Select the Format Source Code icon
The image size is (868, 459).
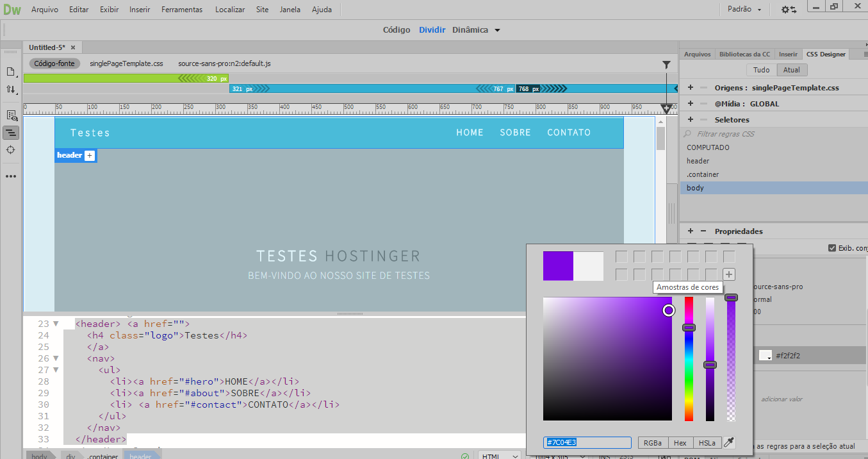[x=11, y=133]
